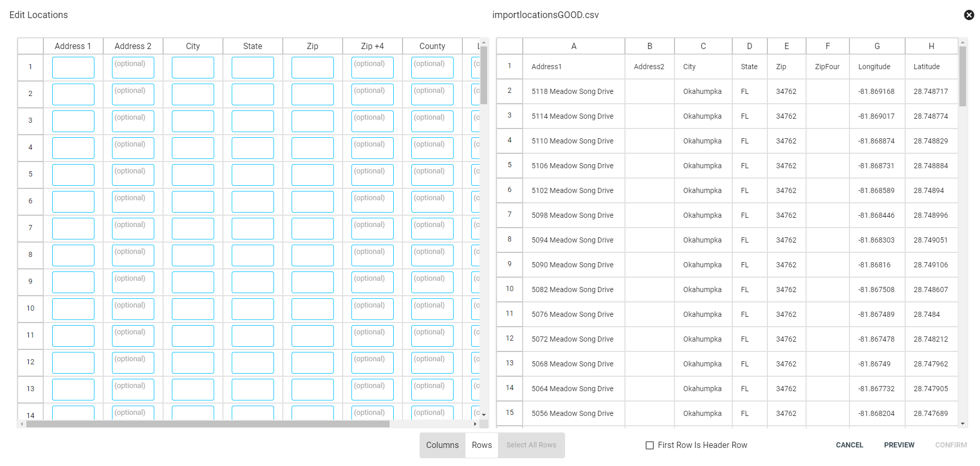Image resolution: width=980 pixels, height=466 pixels.
Task: Click the Zip +4 column header
Action: 372,46
